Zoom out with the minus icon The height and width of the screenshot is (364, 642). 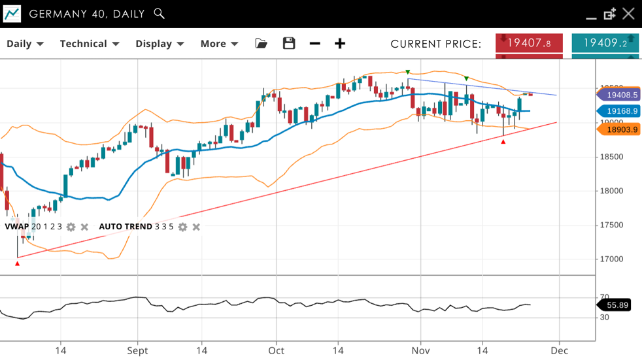(x=314, y=44)
